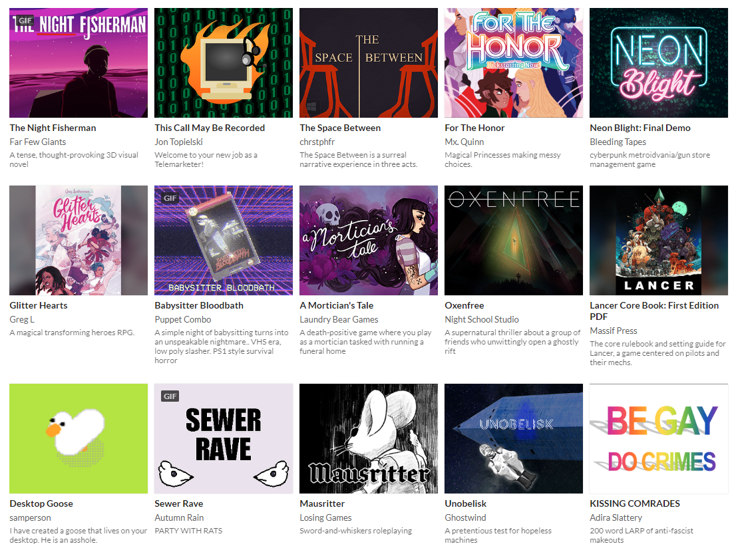The height and width of the screenshot is (560, 736).
Task: Click Glitter Hearts game title
Action: [39, 305]
